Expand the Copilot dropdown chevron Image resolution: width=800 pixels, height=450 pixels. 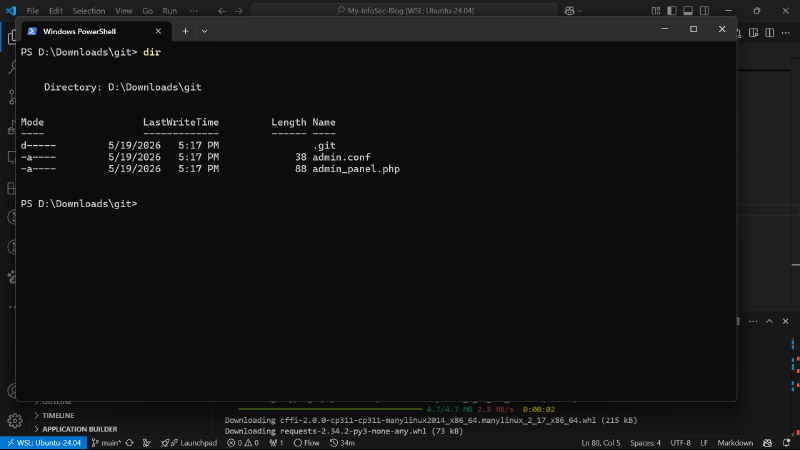click(x=580, y=11)
